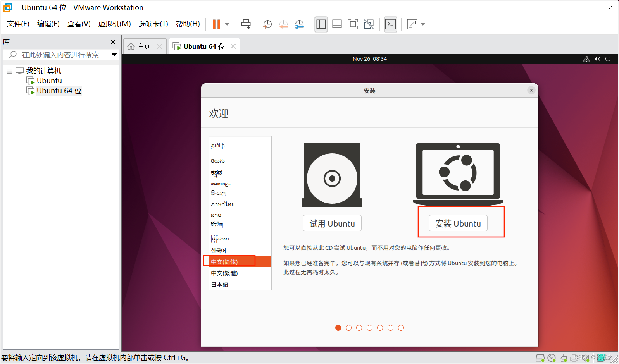Click the status bar network adapter icon
The width and height of the screenshot is (619, 364).
point(563,358)
